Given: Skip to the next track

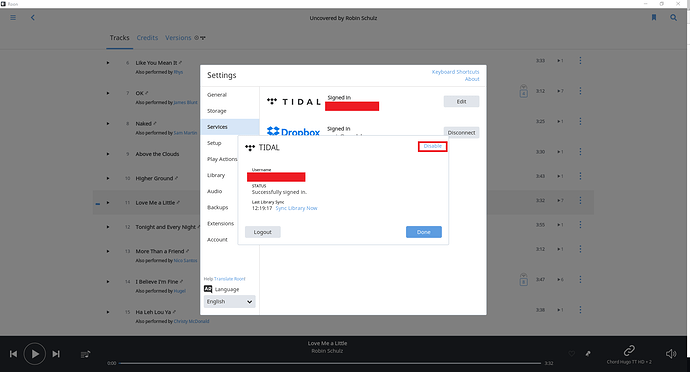Looking at the screenshot, I should point(56,354).
